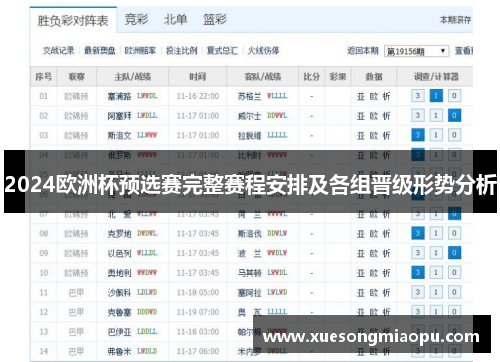
Task: Switch to the 篮彩 tab
Action: tap(215, 19)
